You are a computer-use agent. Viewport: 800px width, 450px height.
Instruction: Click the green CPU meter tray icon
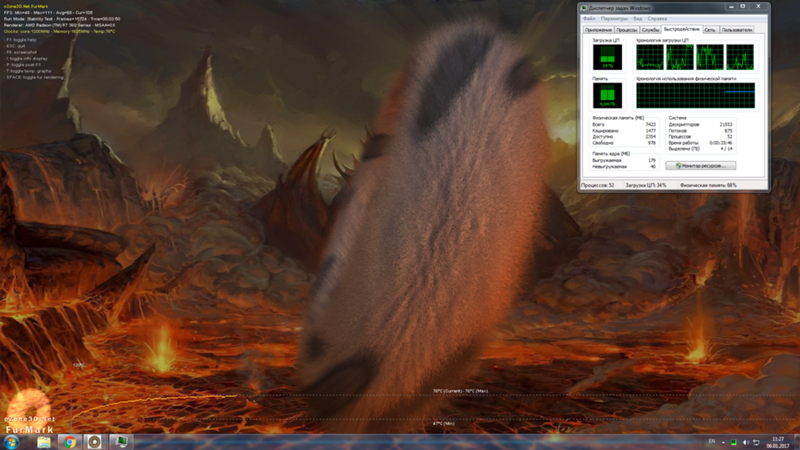coord(734,442)
